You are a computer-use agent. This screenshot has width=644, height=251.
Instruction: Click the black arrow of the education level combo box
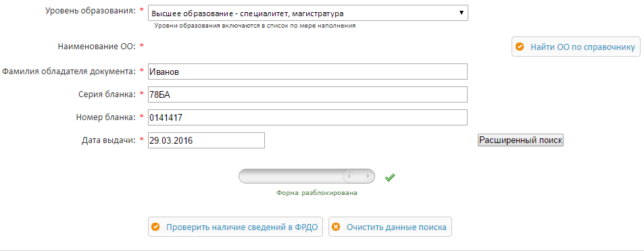pyautogui.click(x=462, y=13)
